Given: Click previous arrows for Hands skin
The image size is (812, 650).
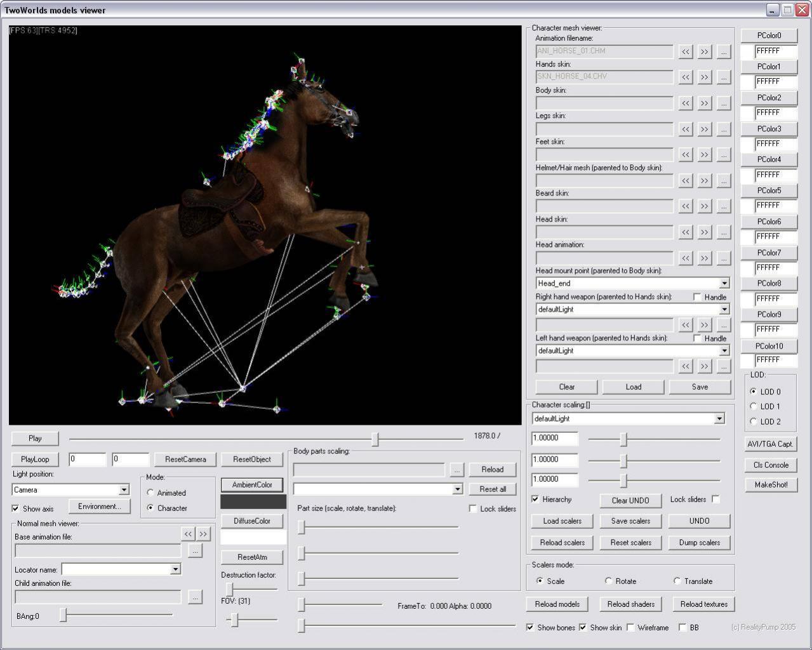Looking at the screenshot, I should click(685, 77).
